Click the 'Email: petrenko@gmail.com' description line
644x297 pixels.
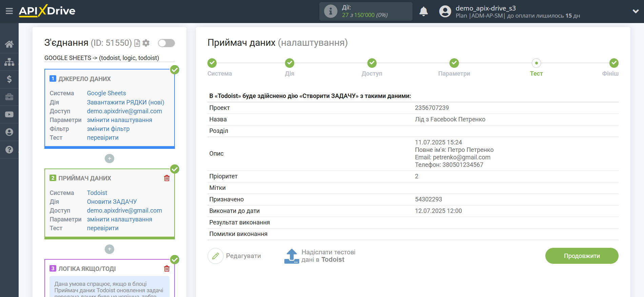452,157
